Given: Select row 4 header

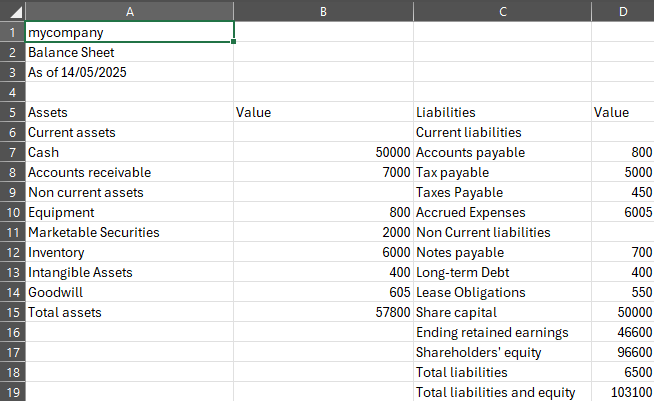Looking at the screenshot, I should pyautogui.click(x=13, y=92).
